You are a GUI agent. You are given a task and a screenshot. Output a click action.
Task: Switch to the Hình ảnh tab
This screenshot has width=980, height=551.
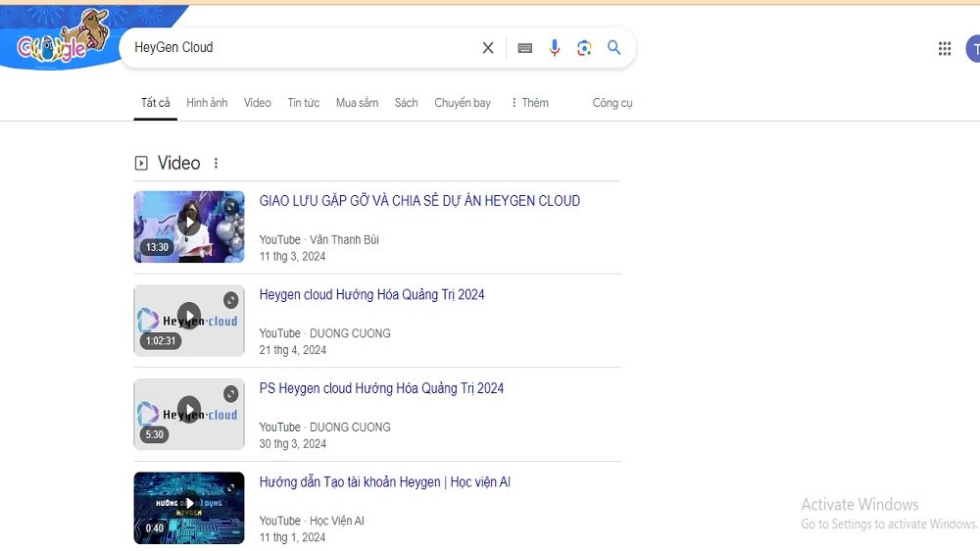pos(207,103)
